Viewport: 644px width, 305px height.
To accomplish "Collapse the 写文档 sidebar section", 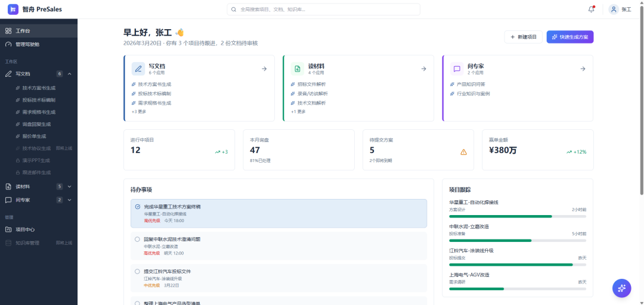I will coord(69,74).
